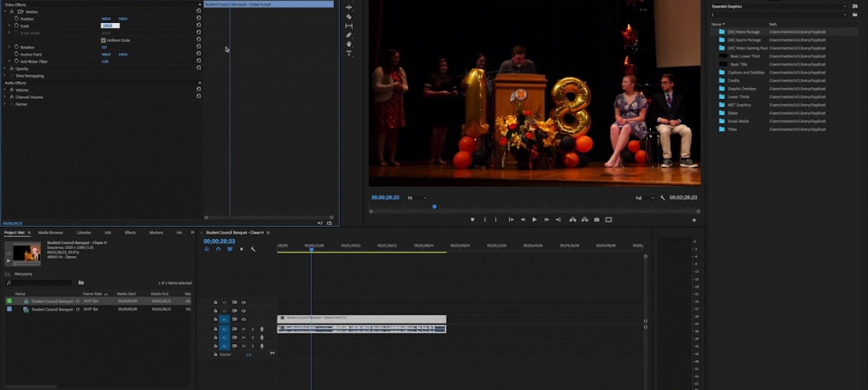Click the Scale value input field
868x390 pixels.
click(110, 25)
